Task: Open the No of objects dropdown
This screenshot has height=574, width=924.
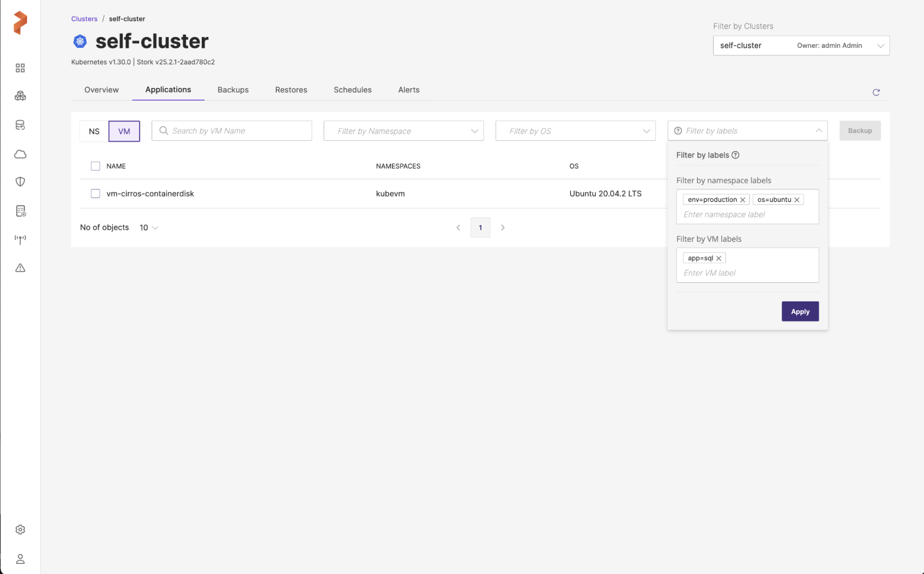Action: [x=149, y=228]
